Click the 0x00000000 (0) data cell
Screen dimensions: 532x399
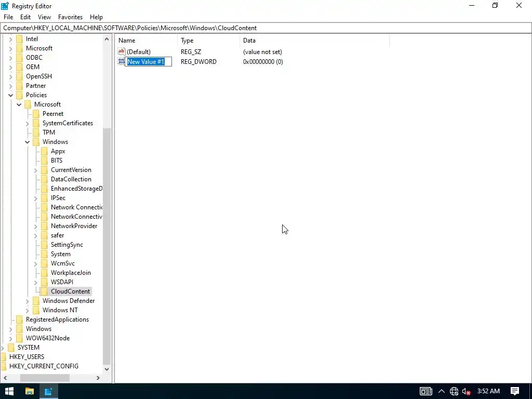[263, 62]
